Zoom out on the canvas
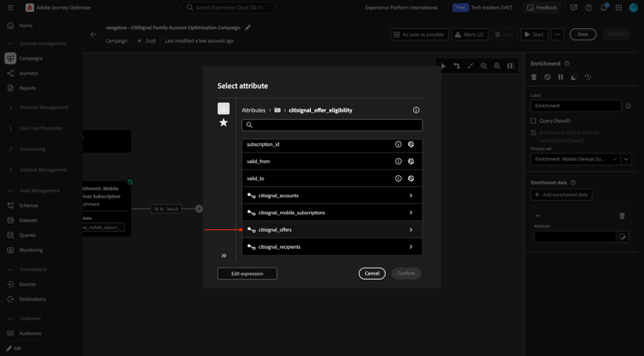This screenshot has height=356, width=644. click(483, 65)
